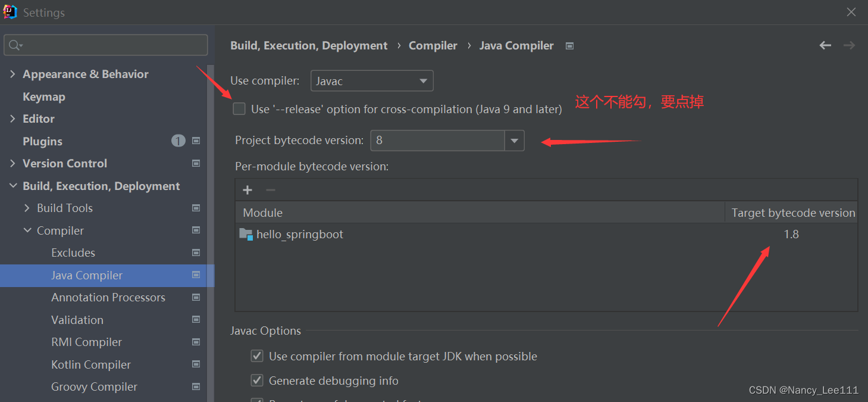The width and height of the screenshot is (868, 402).
Task: Open the Project bytecode version dropdown
Action: point(514,140)
